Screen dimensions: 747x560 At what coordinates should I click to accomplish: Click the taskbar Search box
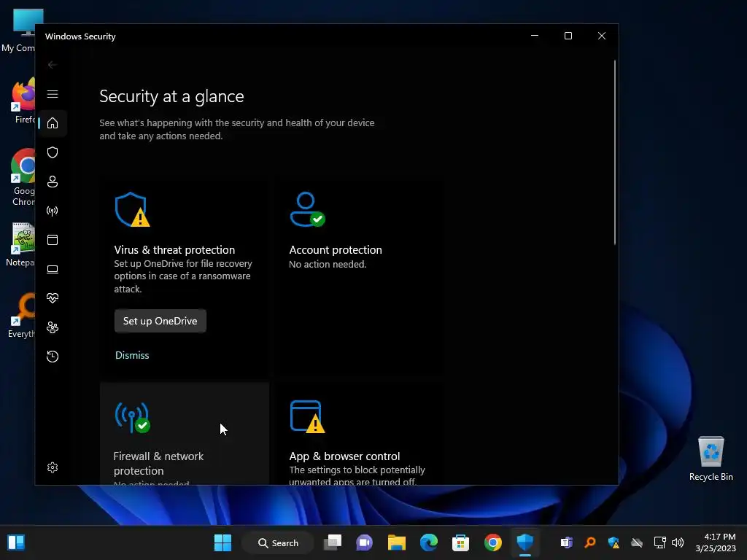(278, 542)
